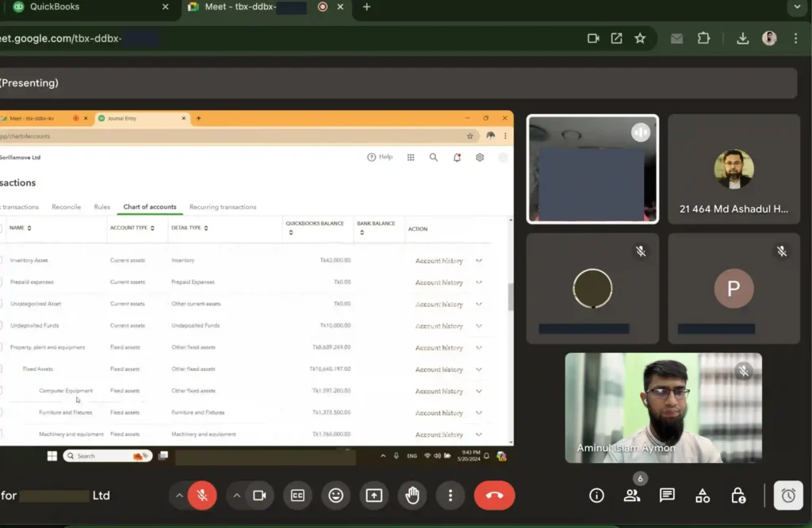Open Chrome downloads icon

coord(742,38)
